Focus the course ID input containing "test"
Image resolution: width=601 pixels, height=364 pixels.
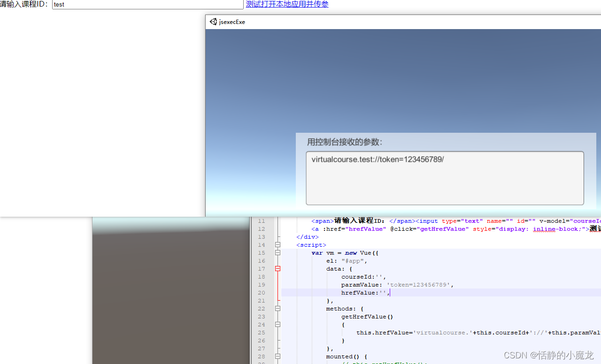pos(148,4)
